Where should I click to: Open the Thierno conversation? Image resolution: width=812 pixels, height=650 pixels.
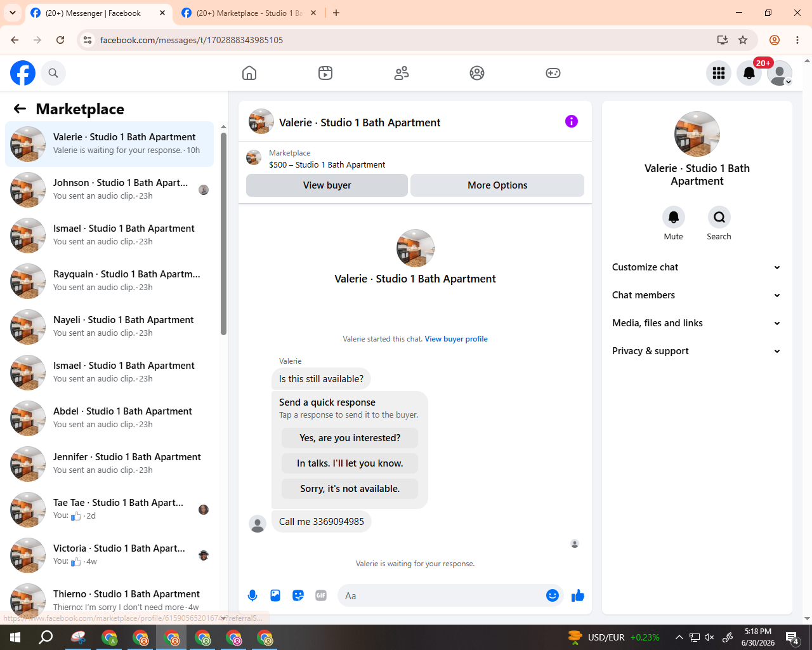[x=109, y=600]
